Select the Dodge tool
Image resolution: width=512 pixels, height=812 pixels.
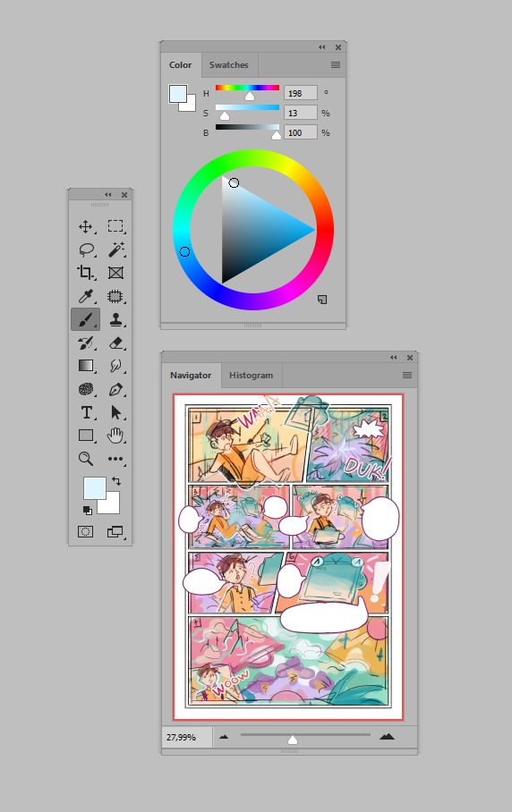115,366
